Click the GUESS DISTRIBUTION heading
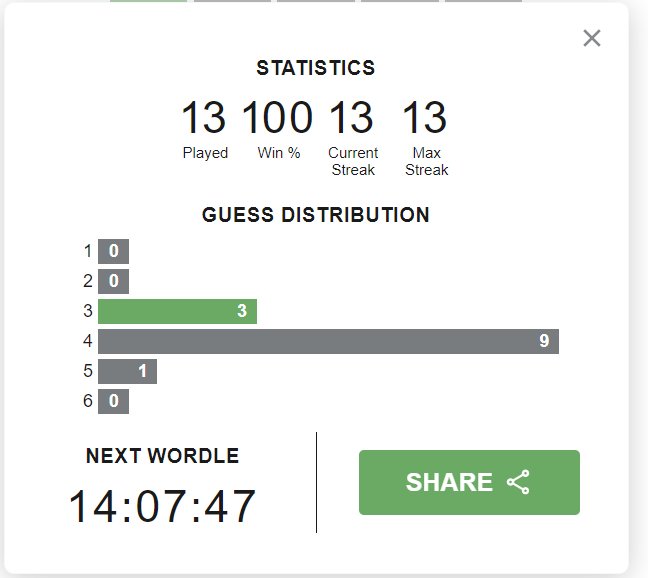The image size is (648, 578). [316, 215]
